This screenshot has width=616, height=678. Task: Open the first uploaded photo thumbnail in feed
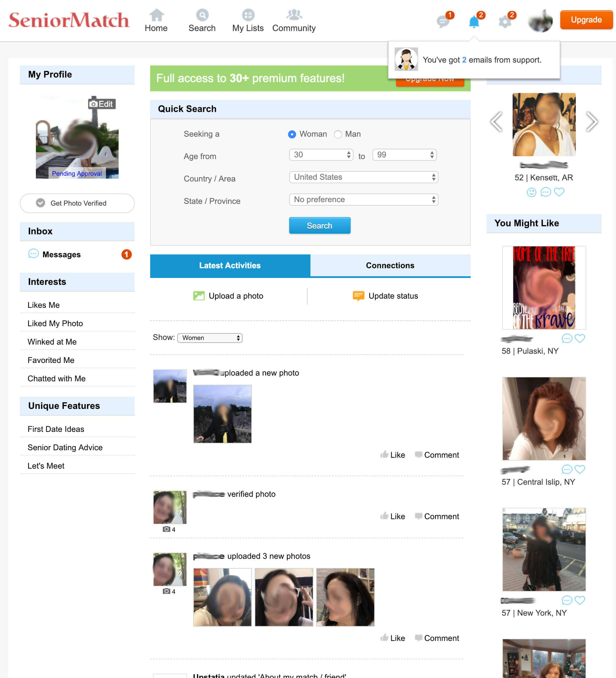click(x=222, y=414)
